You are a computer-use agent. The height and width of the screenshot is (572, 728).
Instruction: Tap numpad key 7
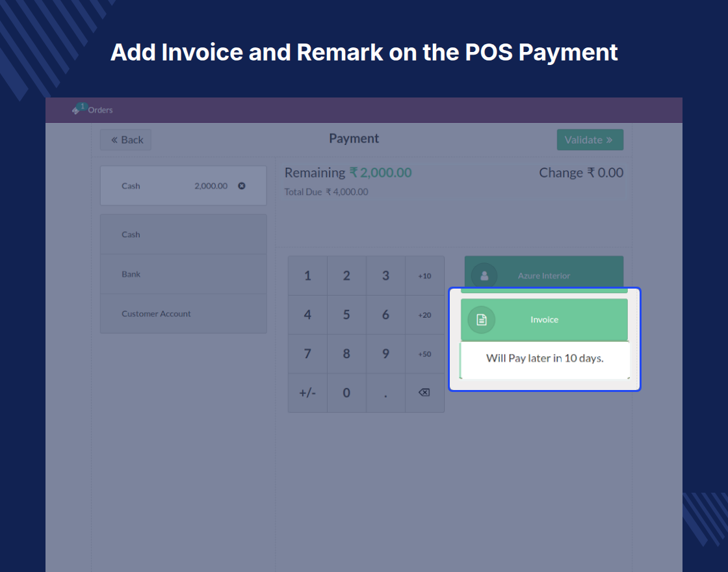[x=307, y=354]
